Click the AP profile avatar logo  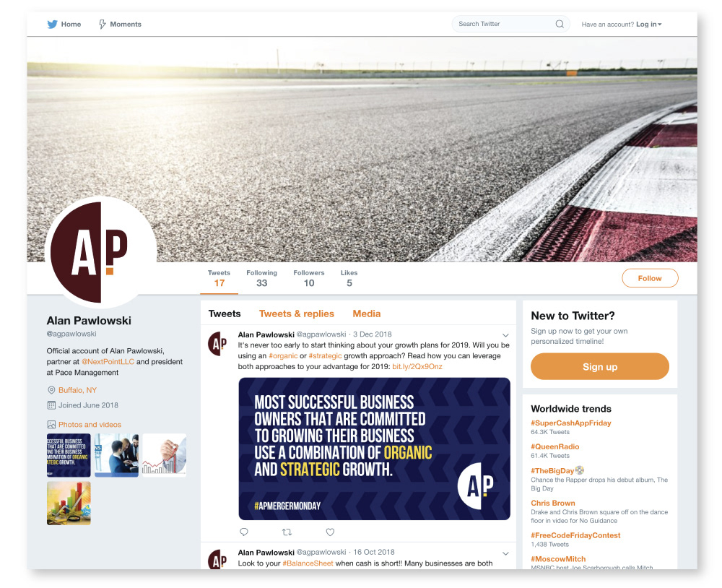101,253
